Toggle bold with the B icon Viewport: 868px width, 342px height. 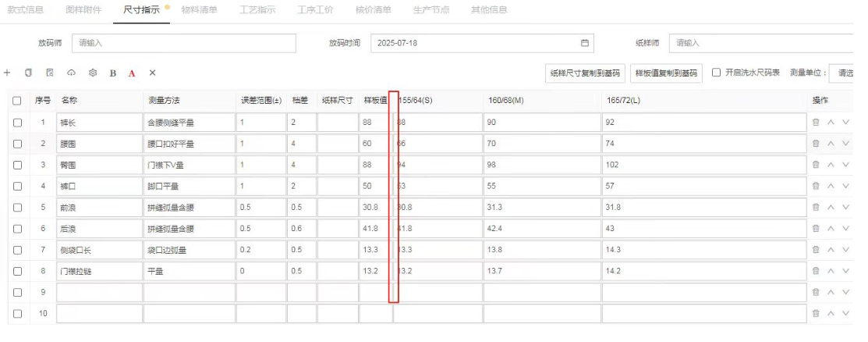click(x=113, y=73)
